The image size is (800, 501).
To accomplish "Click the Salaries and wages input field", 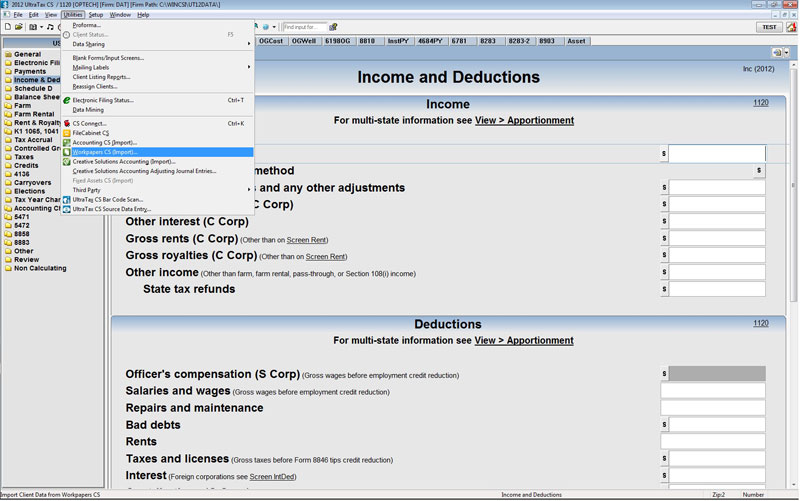I will tap(712, 391).
